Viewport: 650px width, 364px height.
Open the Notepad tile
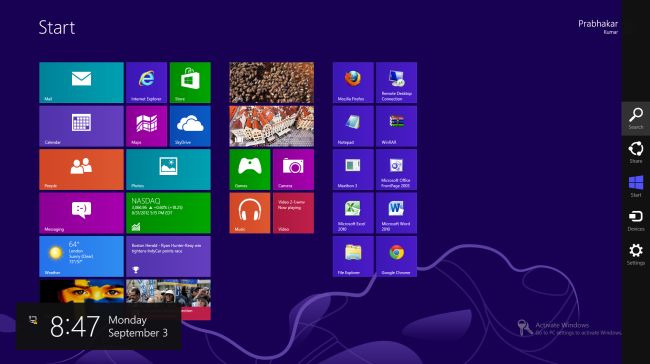pyautogui.click(x=353, y=126)
